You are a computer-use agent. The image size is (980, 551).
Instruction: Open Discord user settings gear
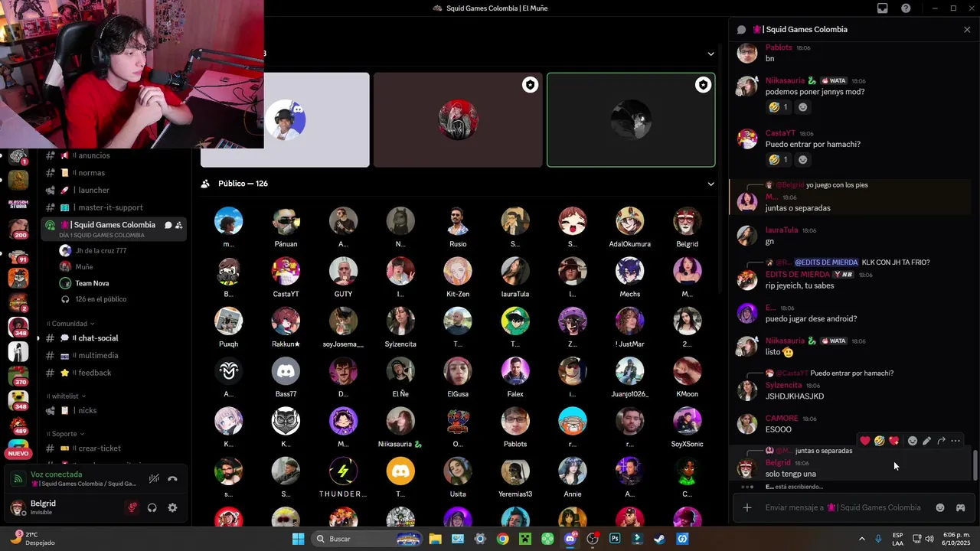pos(172,507)
